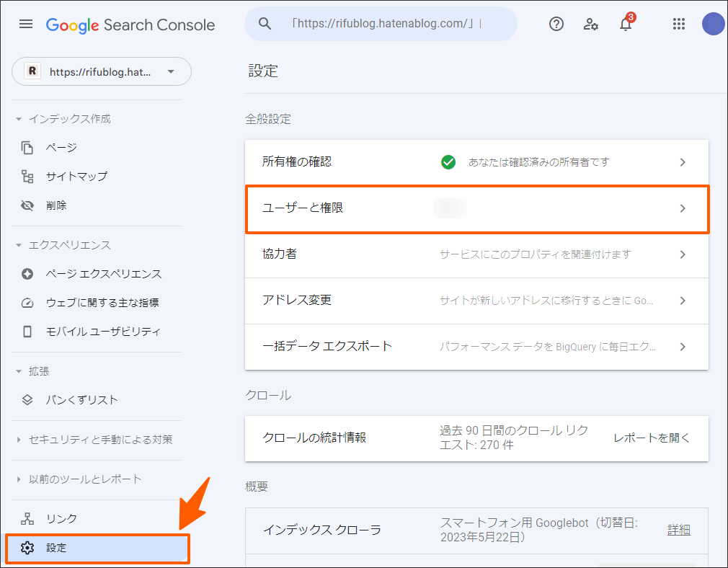Click the サイトマップ sitemap icon

27,177
